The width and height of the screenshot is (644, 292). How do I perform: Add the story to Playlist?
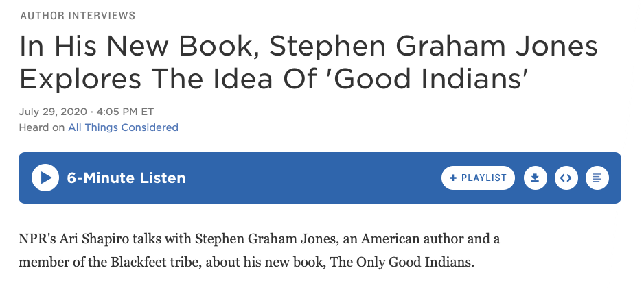[479, 178]
